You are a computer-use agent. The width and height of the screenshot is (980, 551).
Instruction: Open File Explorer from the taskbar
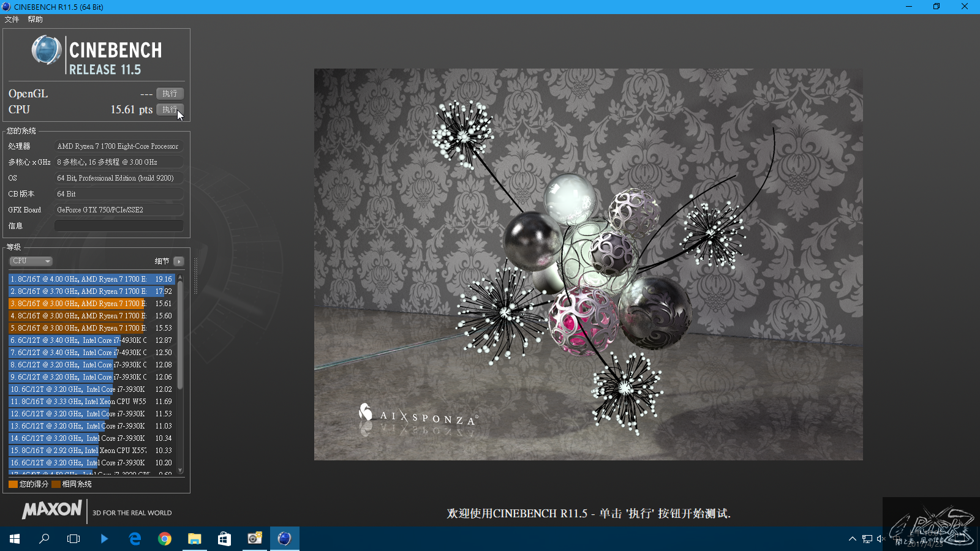tap(195, 539)
